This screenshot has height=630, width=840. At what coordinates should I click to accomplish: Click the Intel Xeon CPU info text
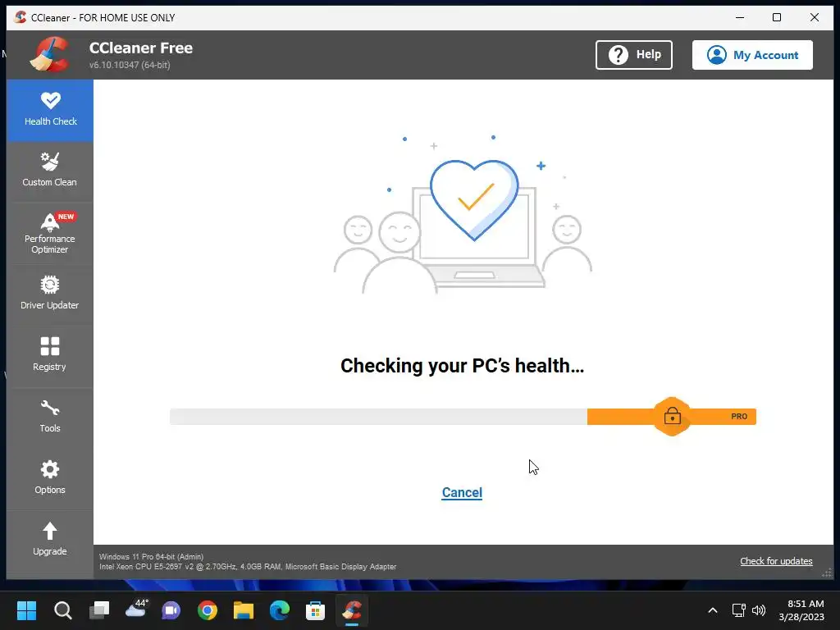tap(248, 566)
